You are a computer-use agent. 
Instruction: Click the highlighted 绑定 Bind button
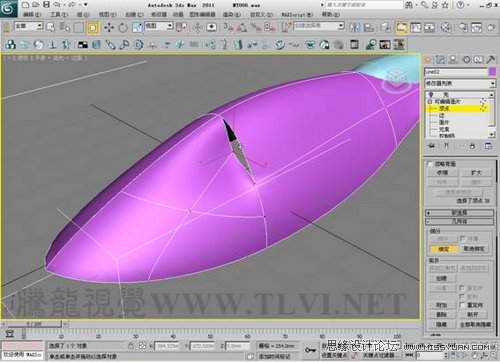click(x=444, y=249)
